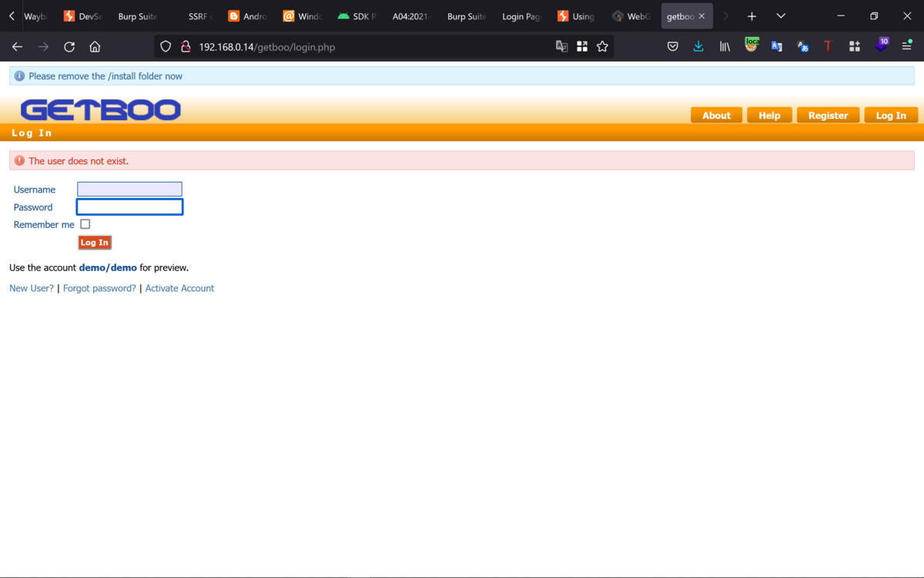Submit the form with red Log In button

pos(95,243)
